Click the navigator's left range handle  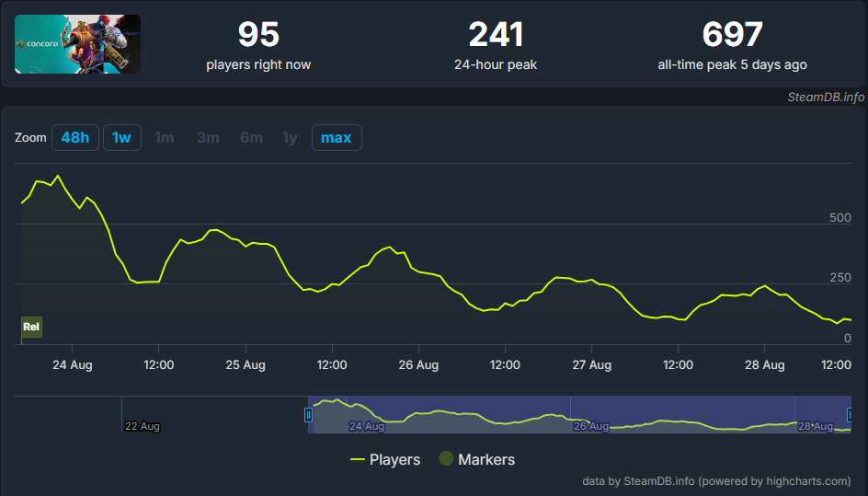tap(309, 415)
